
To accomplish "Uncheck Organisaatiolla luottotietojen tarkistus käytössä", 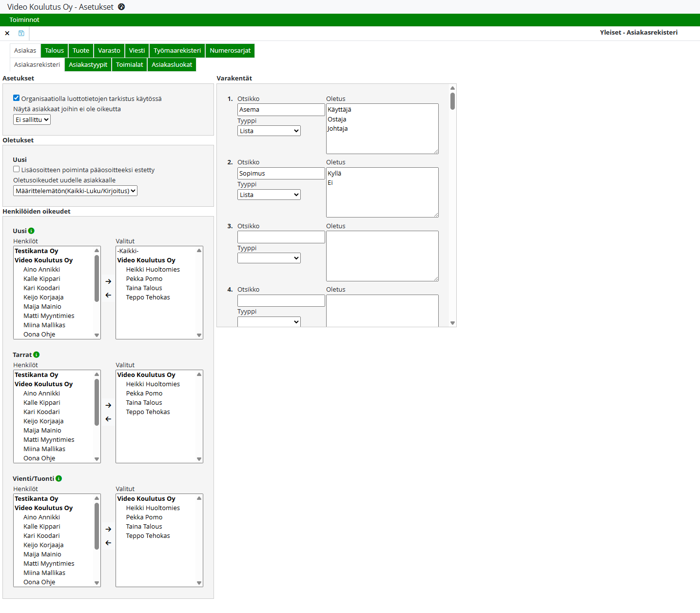I will [x=17, y=98].
